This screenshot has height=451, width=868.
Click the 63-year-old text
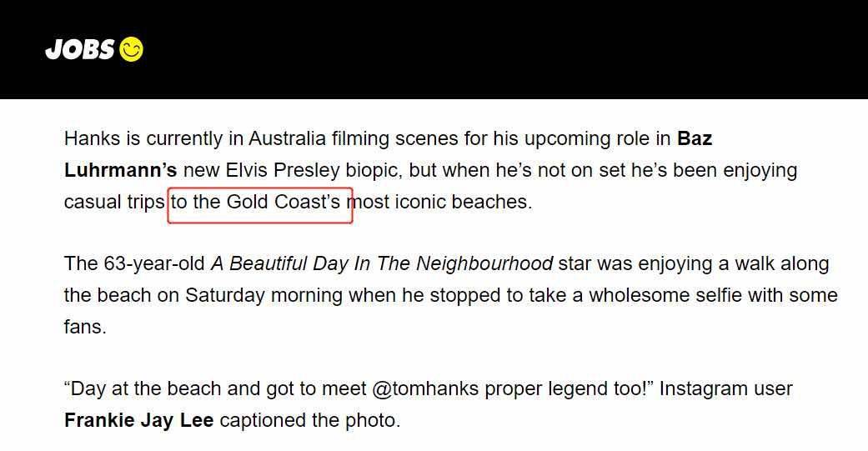point(154,263)
